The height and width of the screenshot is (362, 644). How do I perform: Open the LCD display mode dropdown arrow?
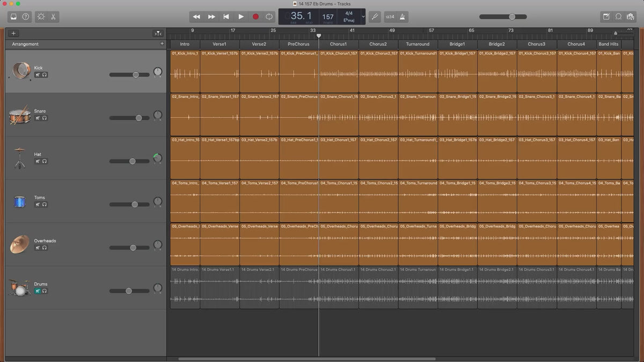click(x=363, y=17)
